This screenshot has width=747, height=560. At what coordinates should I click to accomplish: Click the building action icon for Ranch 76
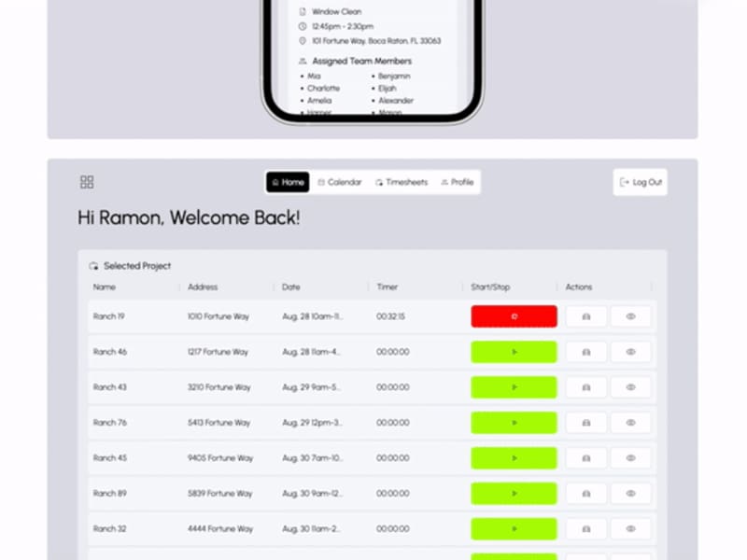coord(586,423)
